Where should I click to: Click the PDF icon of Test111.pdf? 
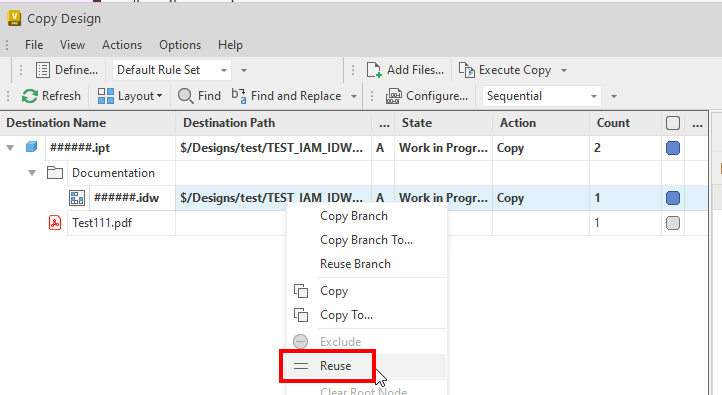[55, 223]
